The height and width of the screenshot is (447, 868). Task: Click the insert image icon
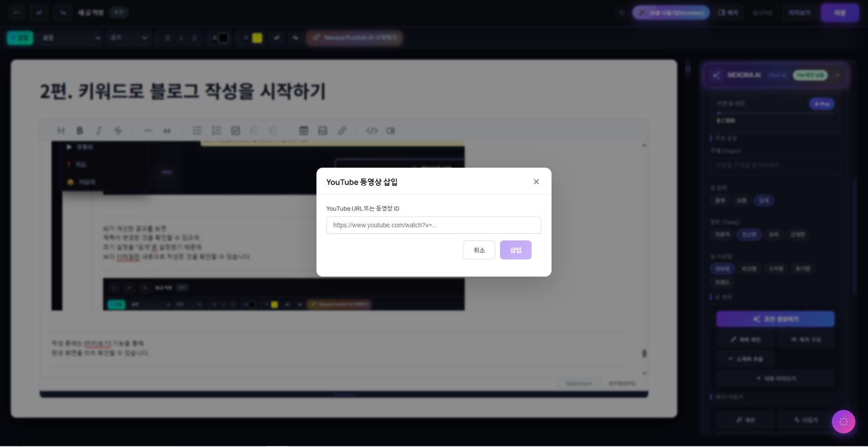point(322,131)
